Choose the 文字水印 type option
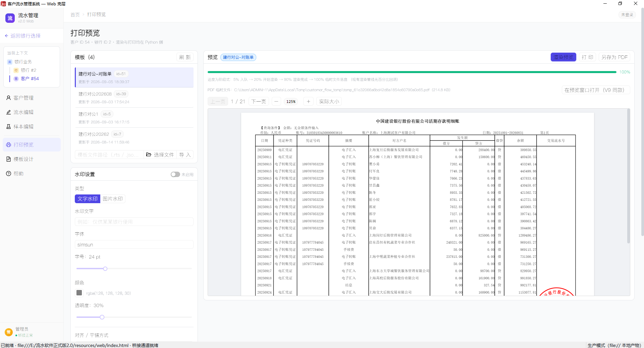Screen dimensions: 644x348 tap(88, 199)
